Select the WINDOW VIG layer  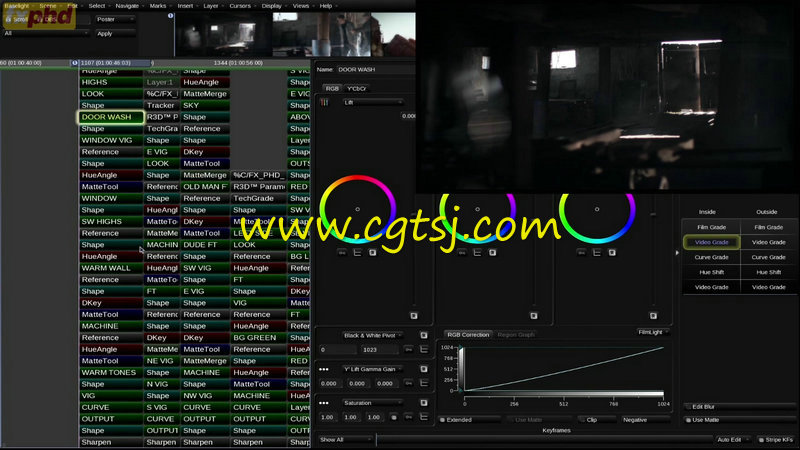(x=111, y=140)
